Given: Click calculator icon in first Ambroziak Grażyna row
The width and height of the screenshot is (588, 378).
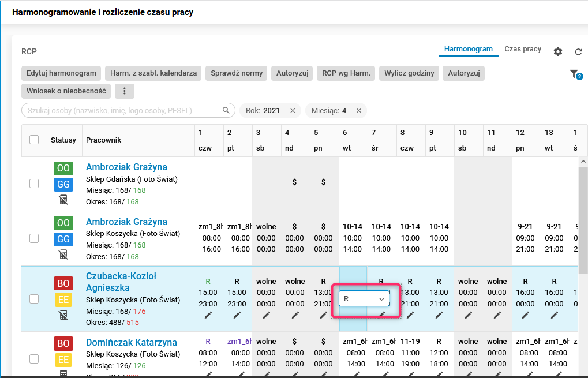Looking at the screenshot, I should point(63,200).
